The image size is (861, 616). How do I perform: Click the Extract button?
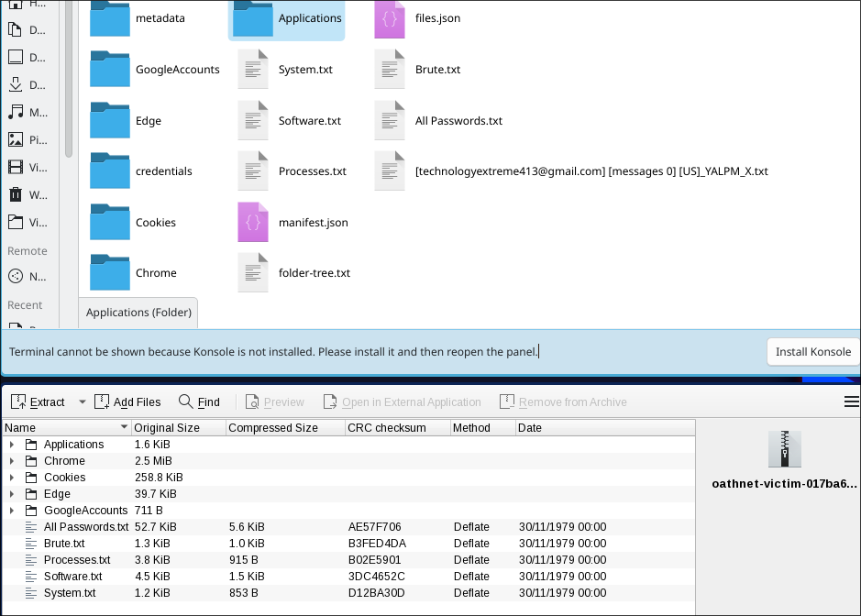pyautogui.click(x=39, y=401)
